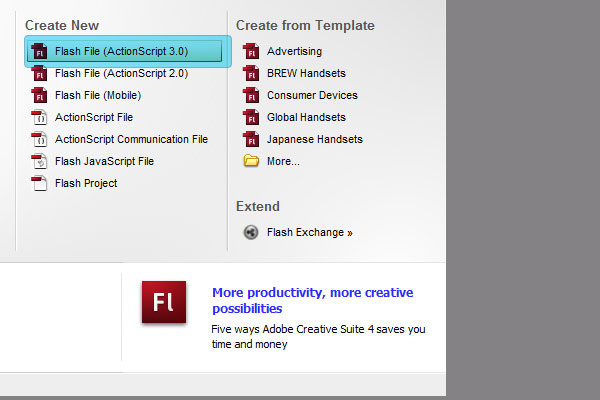Viewport: 600px width, 400px height.
Task: Open the Japanese Handsets templates
Action: point(315,139)
